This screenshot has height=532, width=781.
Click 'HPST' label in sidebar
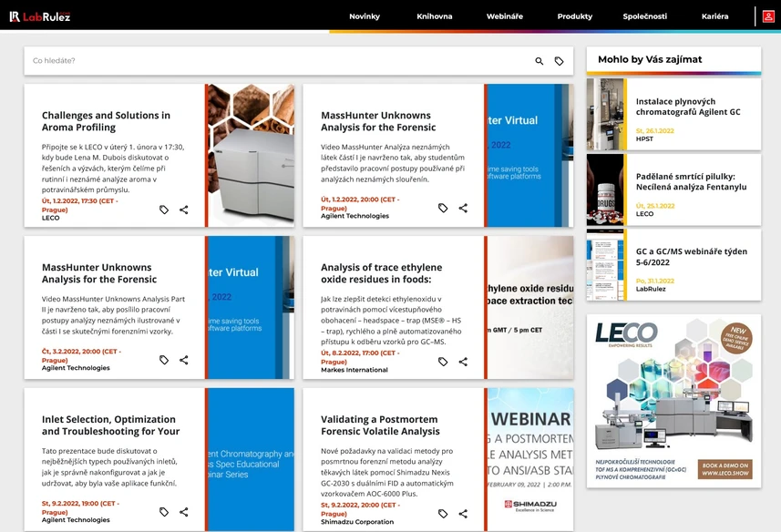pyautogui.click(x=644, y=138)
